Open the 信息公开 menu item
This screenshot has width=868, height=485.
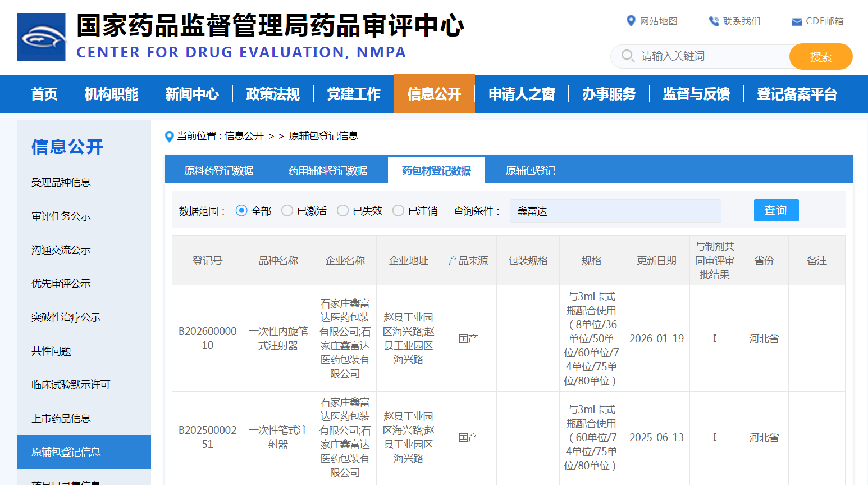point(434,94)
